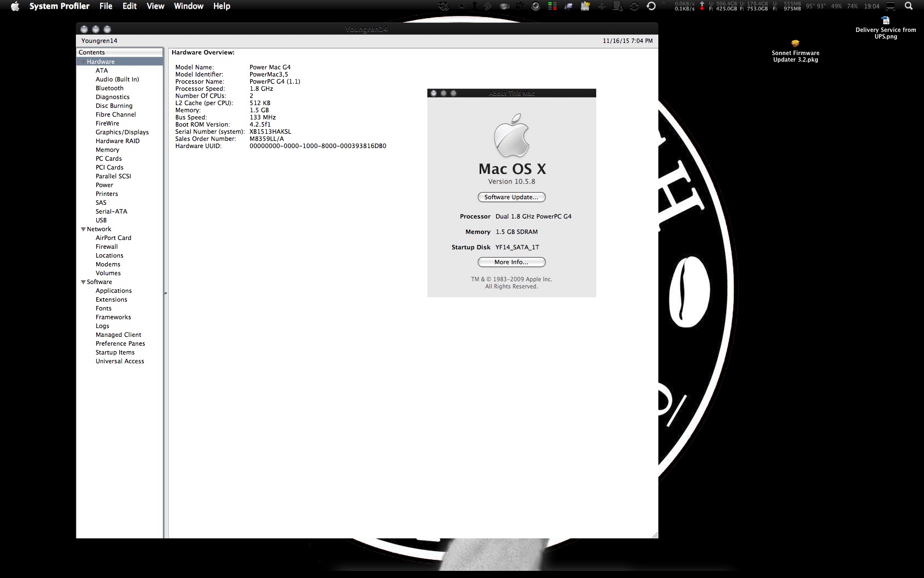Collapse the Network section triangle
924x578 pixels.
(83, 229)
